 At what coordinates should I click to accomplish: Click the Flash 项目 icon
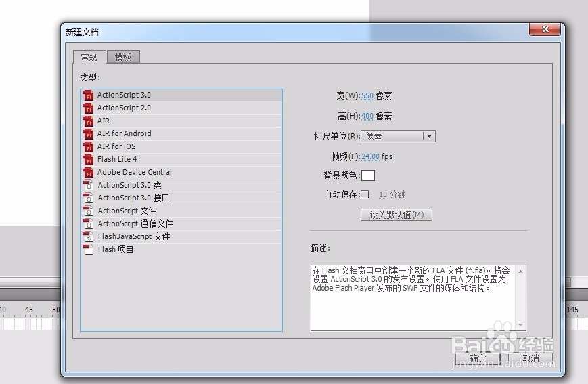click(88, 249)
